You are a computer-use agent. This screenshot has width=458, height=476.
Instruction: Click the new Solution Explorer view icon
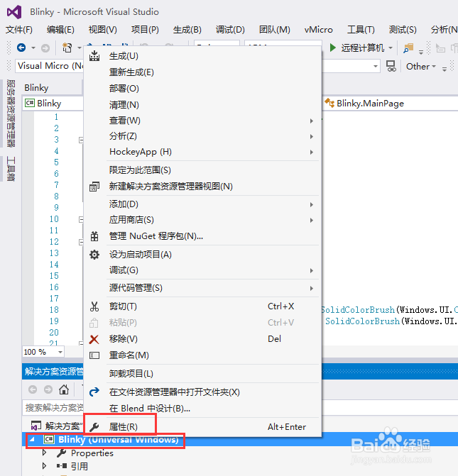tap(94, 187)
